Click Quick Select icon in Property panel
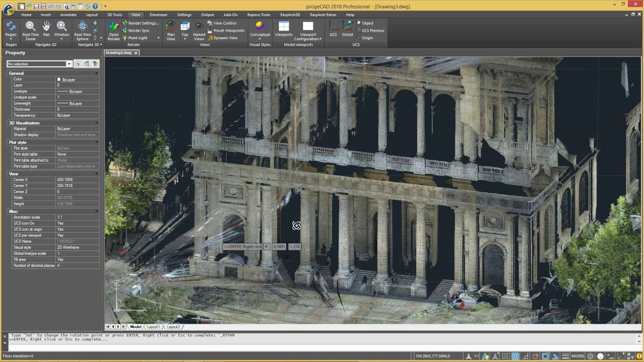 point(87,64)
